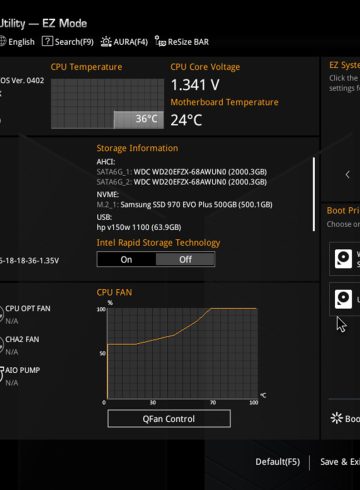Select the second hard drive boot priority icon
This screenshot has width=360, height=490.
(x=343, y=299)
